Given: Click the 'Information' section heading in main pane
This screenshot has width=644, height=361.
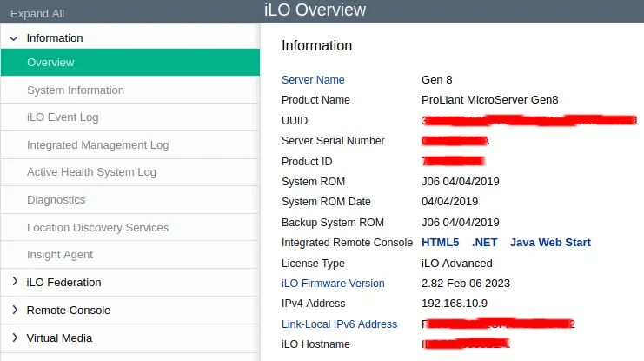Looking at the screenshot, I should click(316, 45).
